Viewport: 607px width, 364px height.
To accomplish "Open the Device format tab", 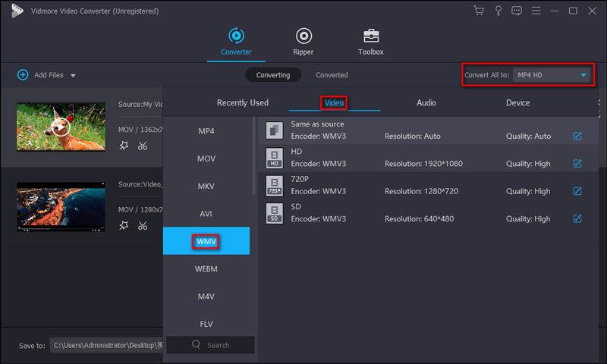I will click(518, 103).
